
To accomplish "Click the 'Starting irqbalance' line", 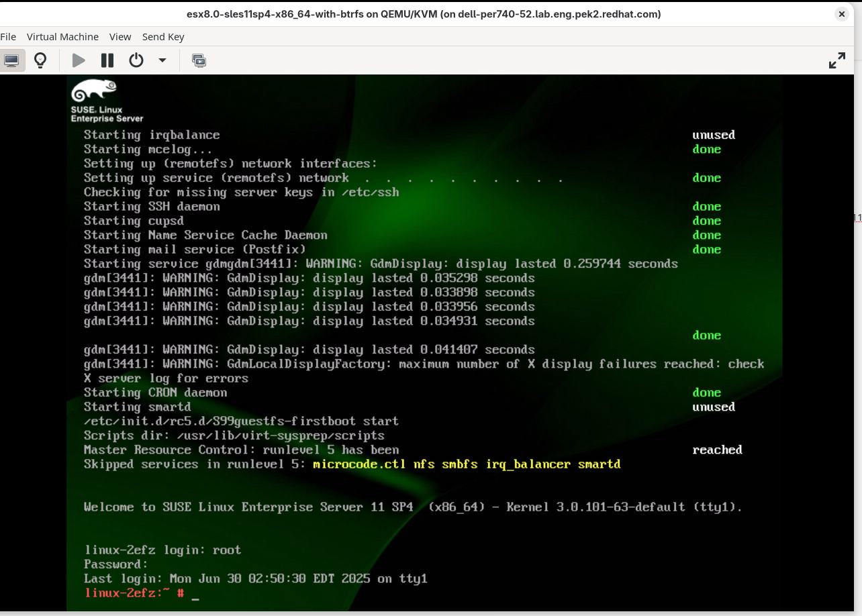I will pyautogui.click(x=152, y=135).
